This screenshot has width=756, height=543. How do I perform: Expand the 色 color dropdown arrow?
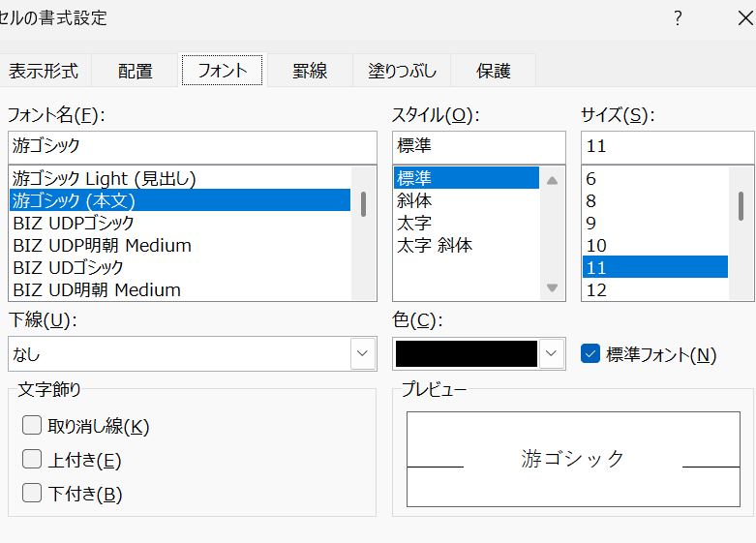[551, 354]
